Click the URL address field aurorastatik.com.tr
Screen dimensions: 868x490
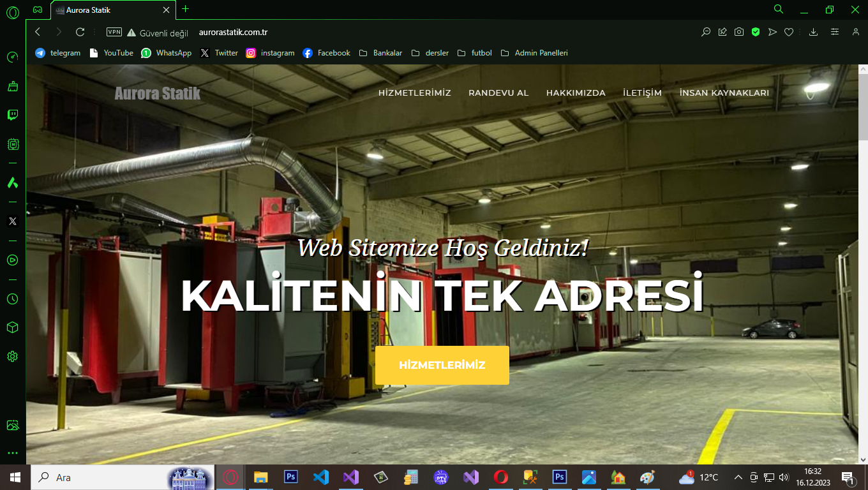[x=233, y=33]
